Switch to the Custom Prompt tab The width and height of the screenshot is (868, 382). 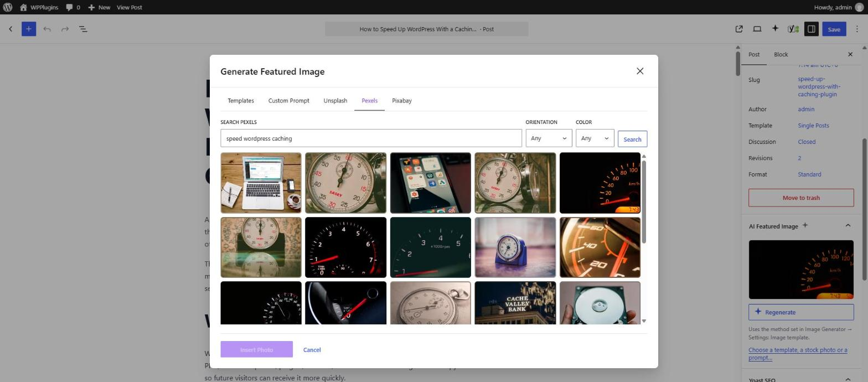[x=288, y=101]
